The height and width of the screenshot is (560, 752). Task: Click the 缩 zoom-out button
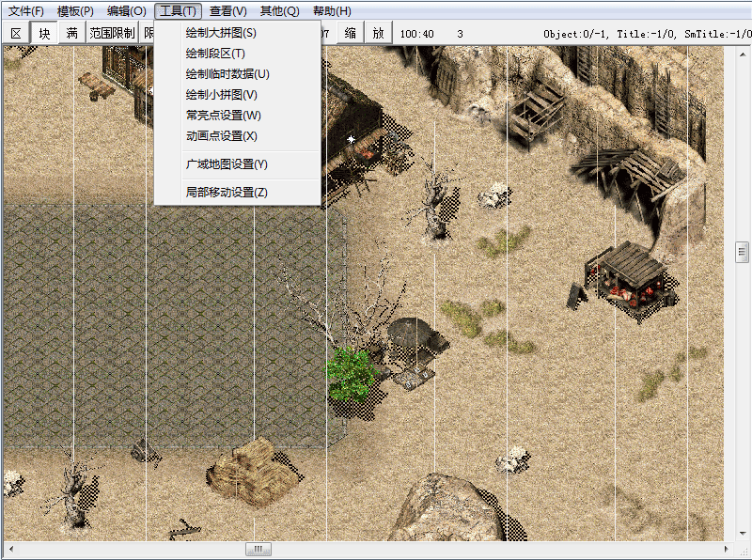[x=351, y=33]
